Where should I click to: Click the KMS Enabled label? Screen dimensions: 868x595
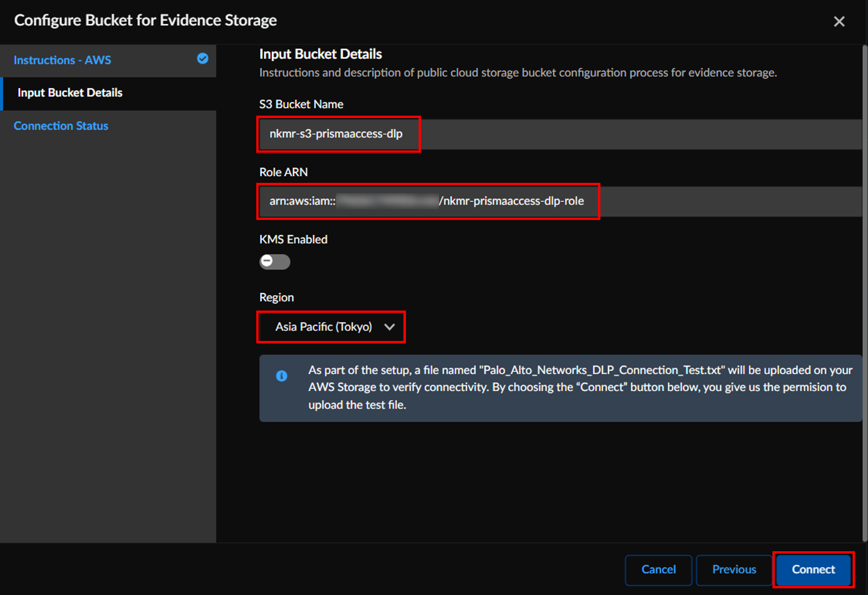[x=293, y=240]
